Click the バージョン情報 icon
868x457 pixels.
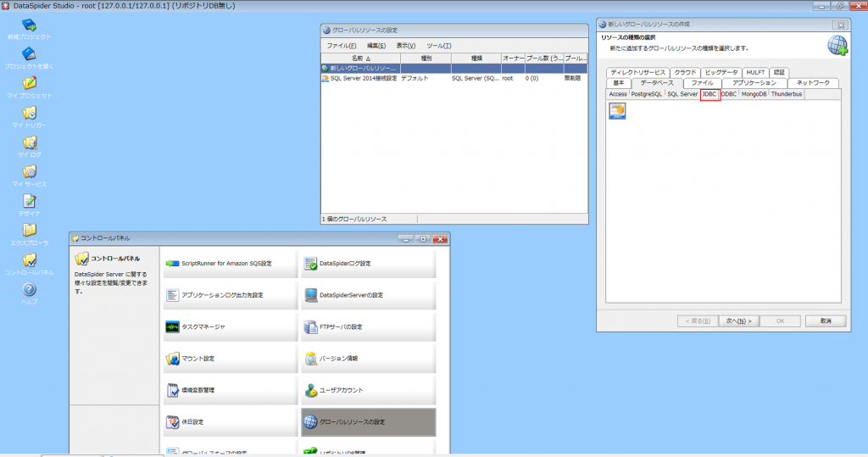[x=310, y=359]
